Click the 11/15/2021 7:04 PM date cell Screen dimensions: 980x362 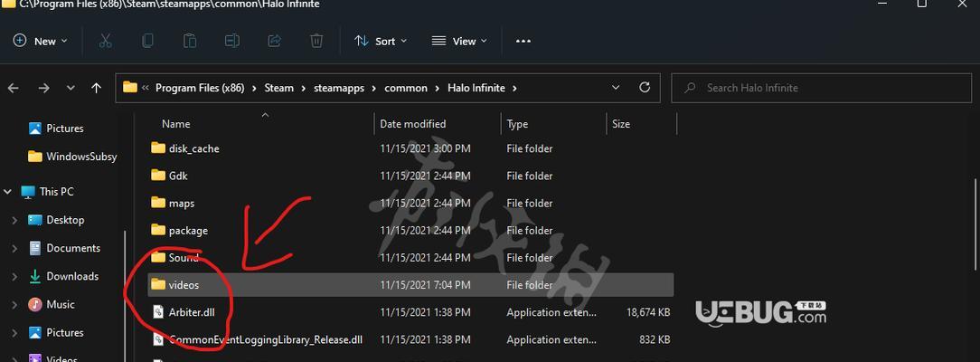tap(425, 285)
